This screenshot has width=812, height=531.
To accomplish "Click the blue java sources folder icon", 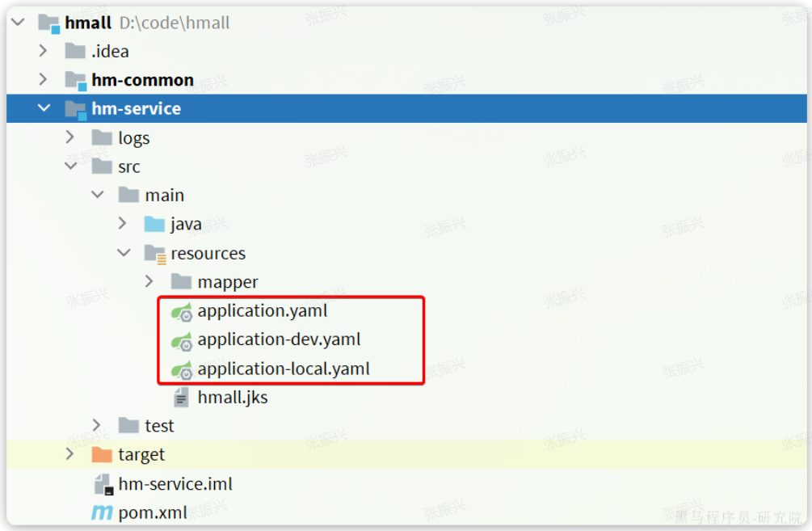I will click(x=154, y=224).
